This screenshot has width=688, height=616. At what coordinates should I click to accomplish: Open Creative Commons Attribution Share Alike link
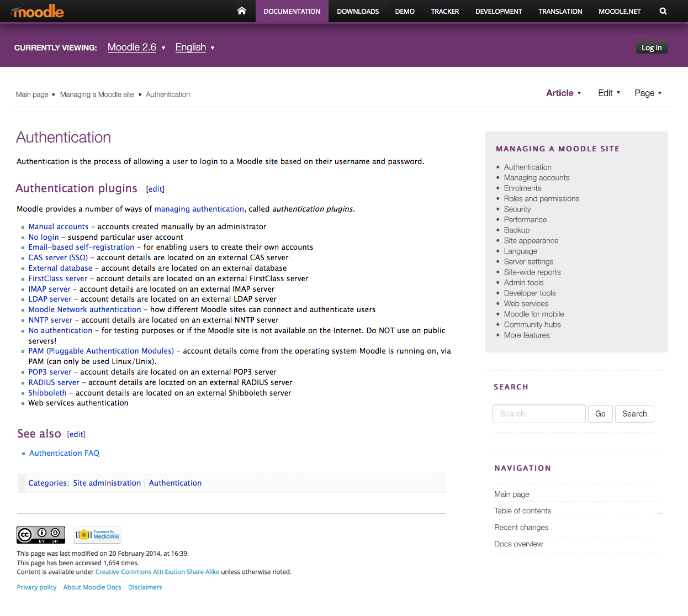[x=157, y=572]
